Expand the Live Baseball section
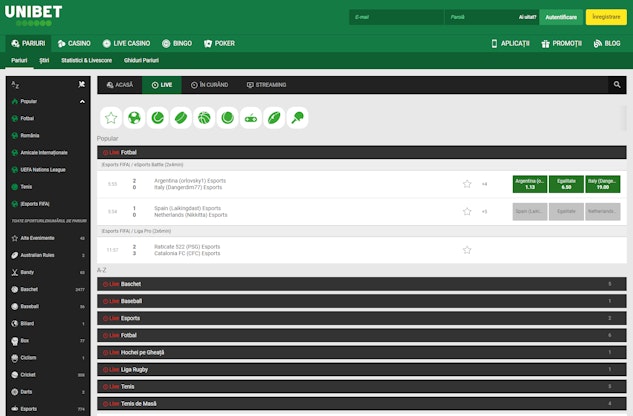633x416 pixels. click(x=362, y=301)
